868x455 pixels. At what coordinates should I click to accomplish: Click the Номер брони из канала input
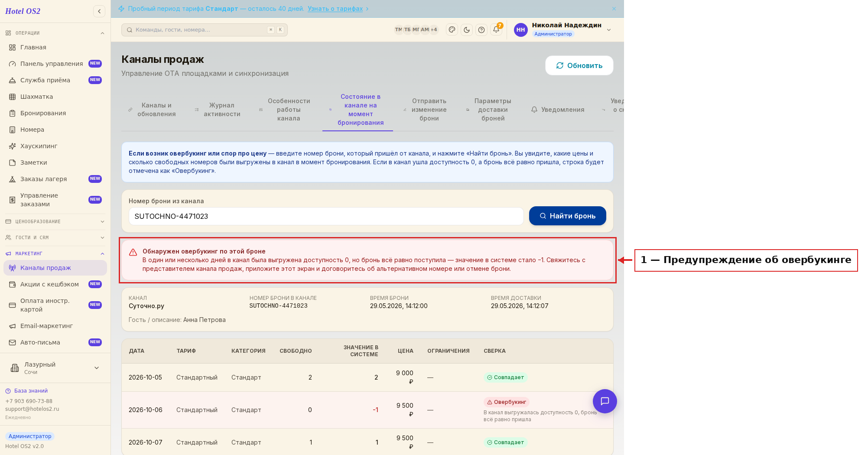(326, 216)
